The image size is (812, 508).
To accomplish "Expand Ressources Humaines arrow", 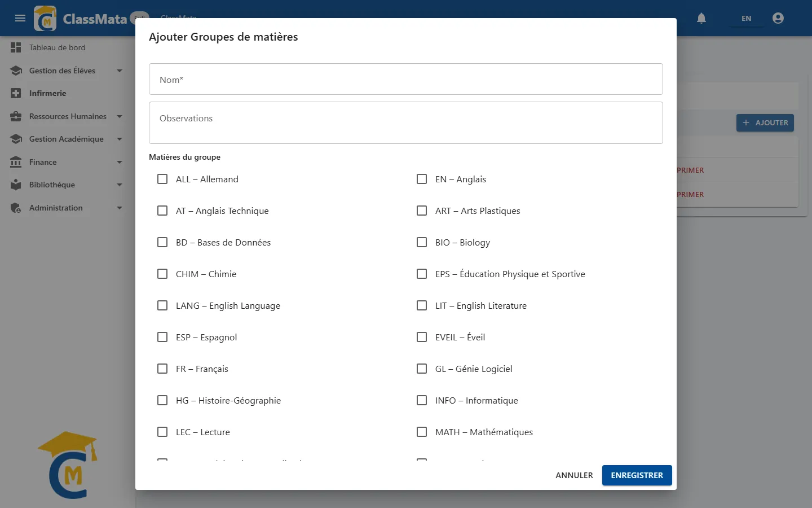I will click(120, 116).
